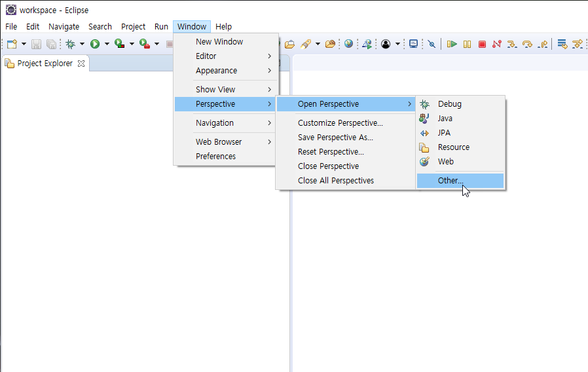Image resolution: width=588 pixels, height=372 pixels.
Task: Click the black profile circle toolbar icon
Action: point(386,44)
